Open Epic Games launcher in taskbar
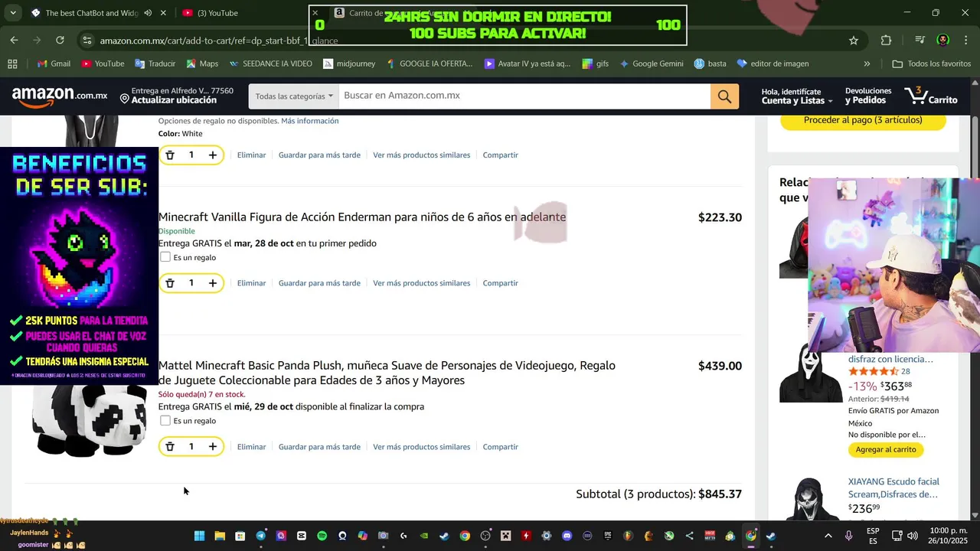 pyautogui.click(x=608, y=536)
